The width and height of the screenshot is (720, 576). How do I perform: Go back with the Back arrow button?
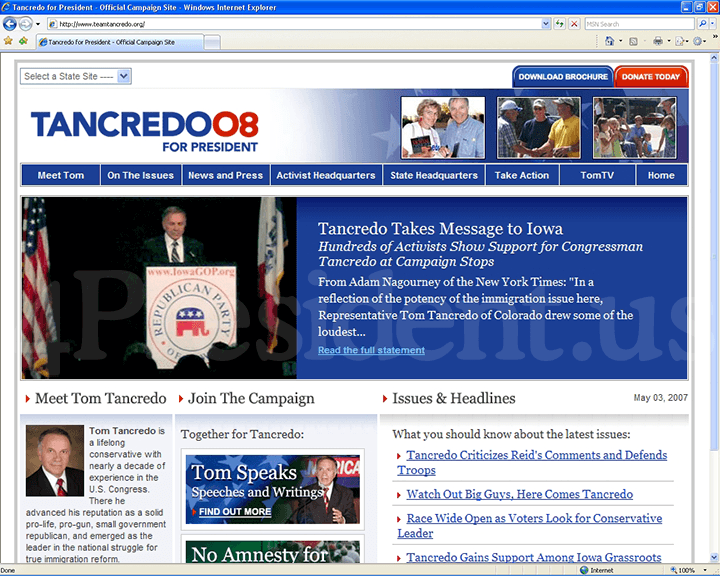click(x=10, y=23)
